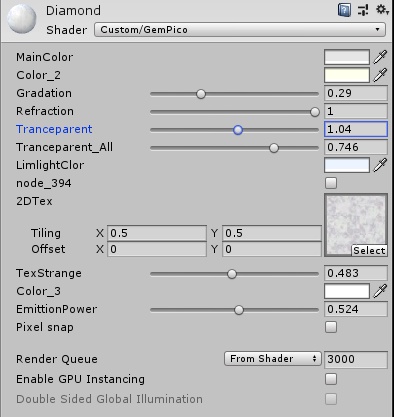Pick LimlightClor with the eyedropper
Viewport: 394px width, 417px height.
pyautogui.click(x=380, y=165)
